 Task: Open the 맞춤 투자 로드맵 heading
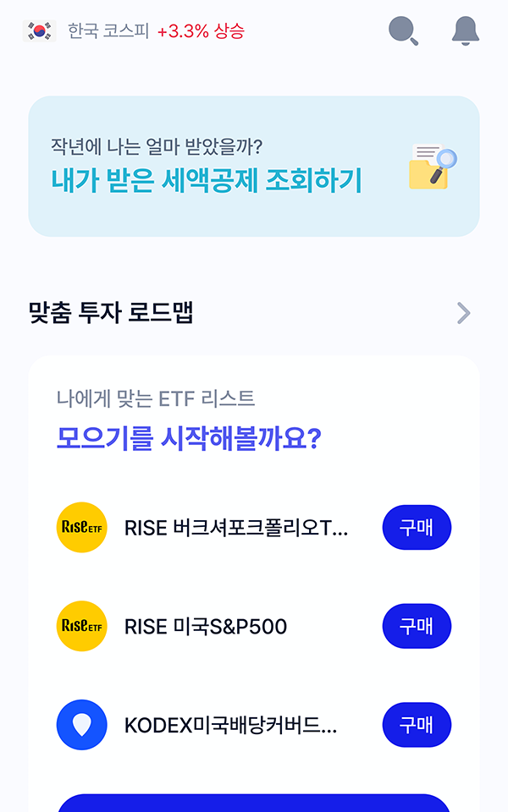pos(111,313)
